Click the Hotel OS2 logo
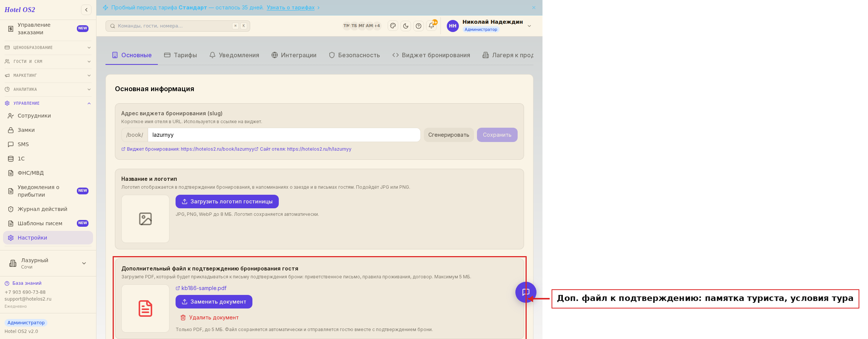Viewport: 868px width, 339px height. click(20, 10)
